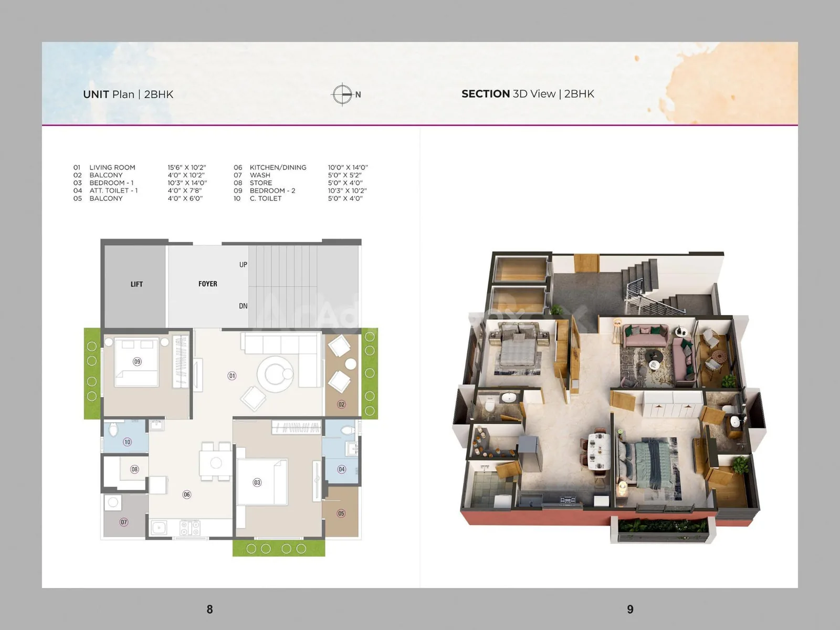Click room marker 09 in bedroom 2
Image resolution: width=840 pixels, height=630 pixels.
tap(137, 362)
